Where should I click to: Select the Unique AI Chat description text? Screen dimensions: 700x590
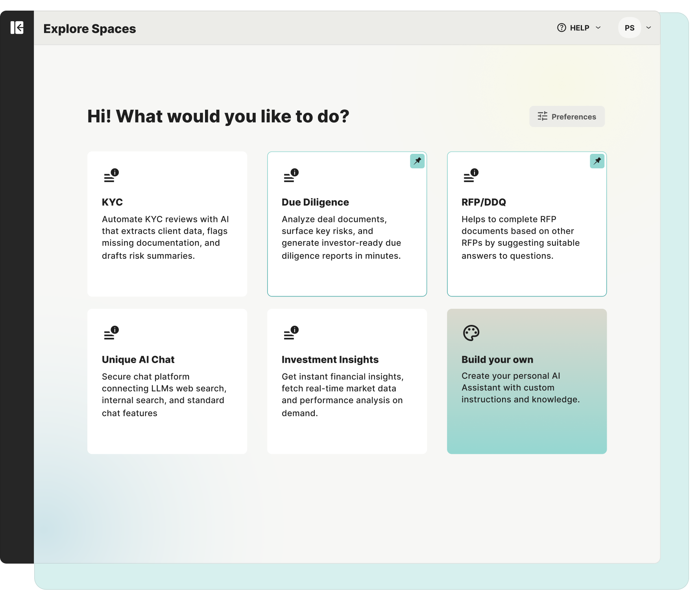[x=164, y=395]
